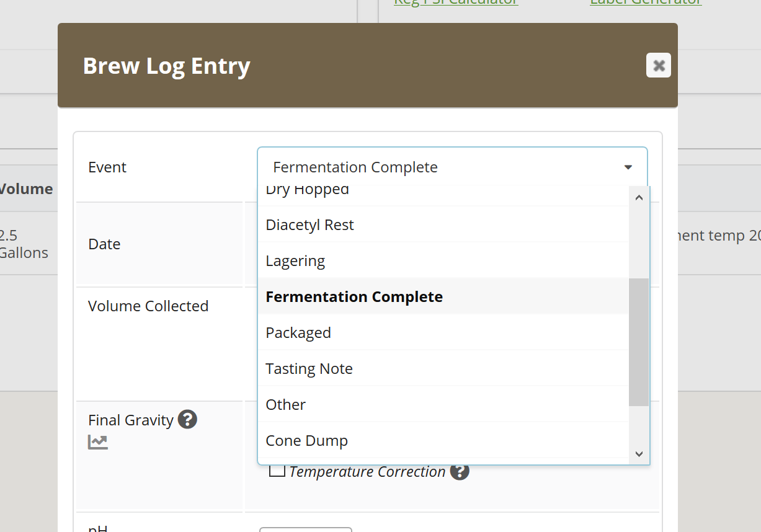Choose the Tasting Note event
Image resolution: width=761 pixels, height=532 pixels.
click(309, 368)
